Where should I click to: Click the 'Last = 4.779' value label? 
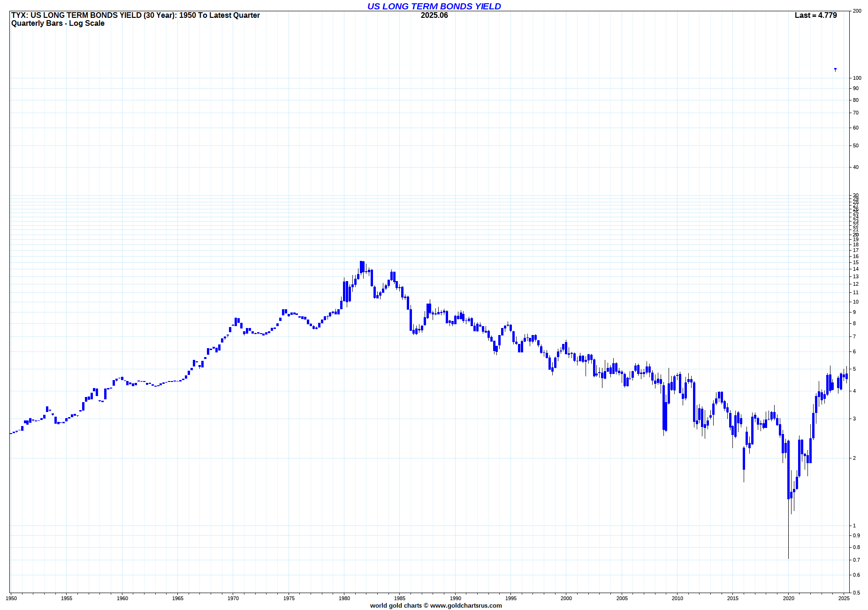point(815,15)
